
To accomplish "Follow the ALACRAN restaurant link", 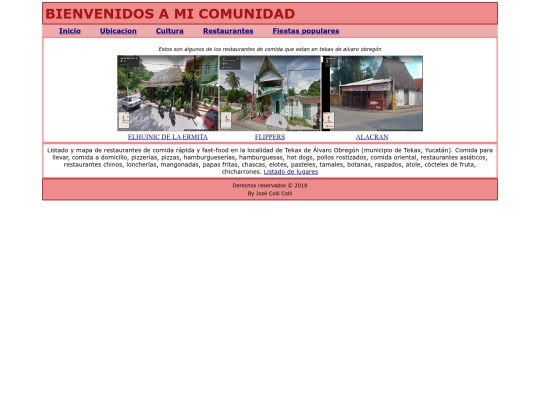I will coord(372,137).
